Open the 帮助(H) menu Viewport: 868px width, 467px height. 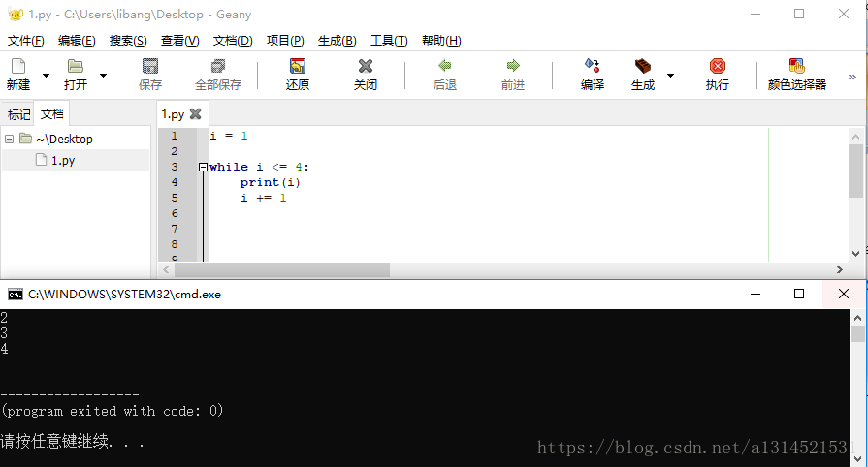[441, 41]
